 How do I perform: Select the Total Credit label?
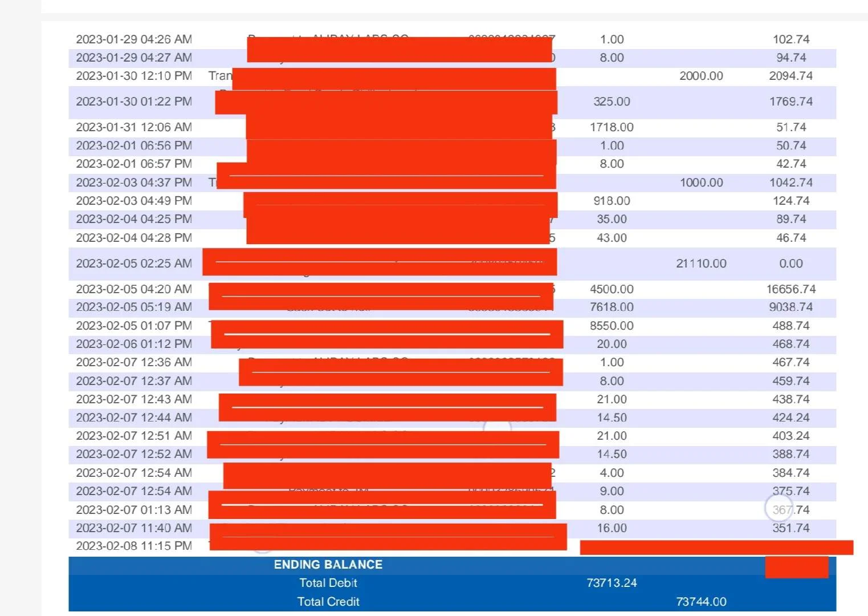(328, 602)
